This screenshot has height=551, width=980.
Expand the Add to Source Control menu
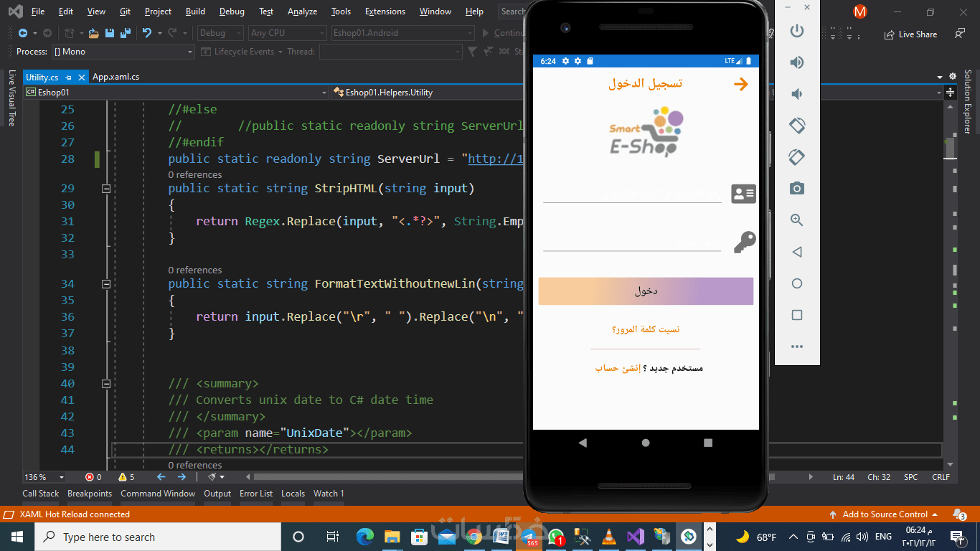click(883, 514)
